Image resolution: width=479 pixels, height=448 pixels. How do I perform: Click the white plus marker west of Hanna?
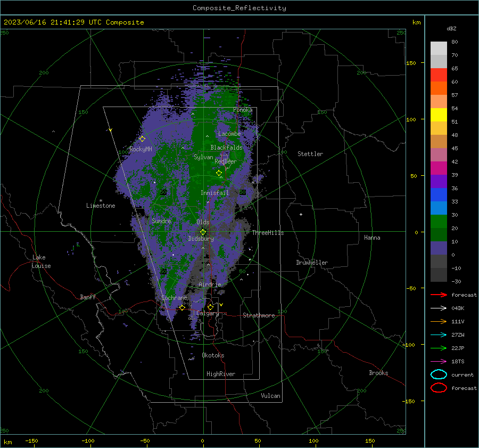[301, 214]
